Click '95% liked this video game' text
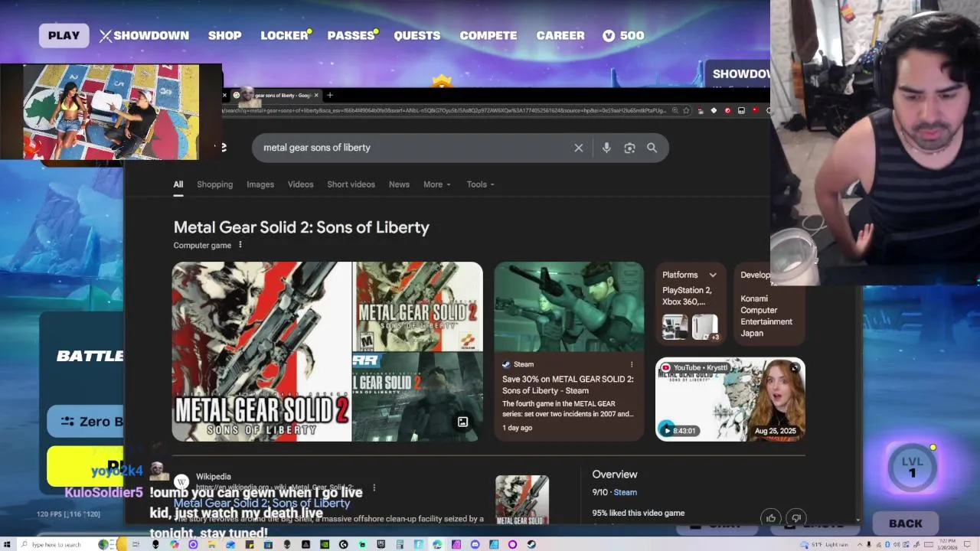 click(638, 513)
